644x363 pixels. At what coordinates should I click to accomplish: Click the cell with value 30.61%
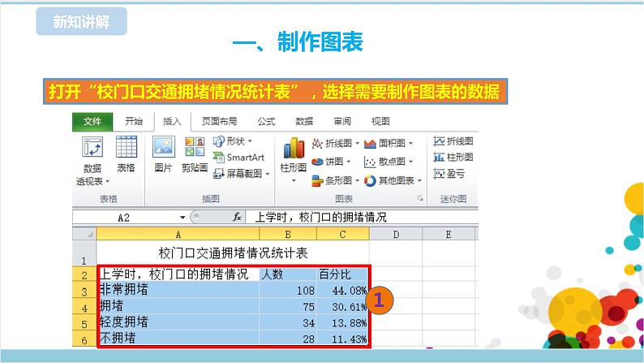pyautogui.click(x=342, y=307)
